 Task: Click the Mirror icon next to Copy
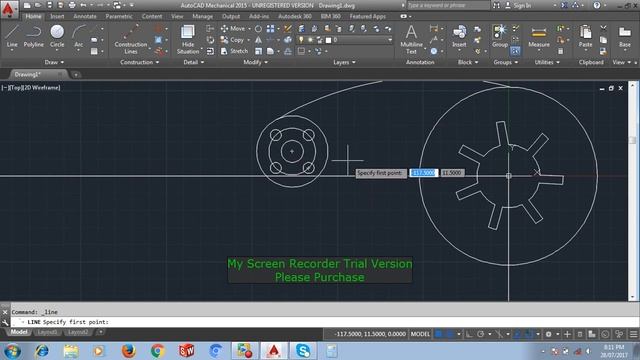pos(258,40)
